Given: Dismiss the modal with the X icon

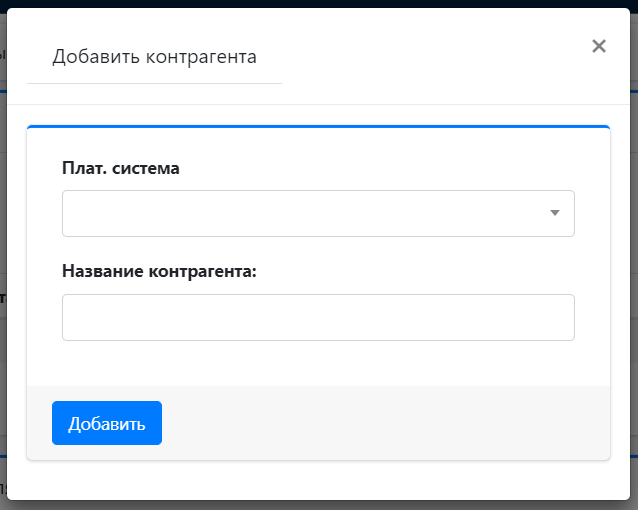Looking at the screenshot, I should [599, 46].
